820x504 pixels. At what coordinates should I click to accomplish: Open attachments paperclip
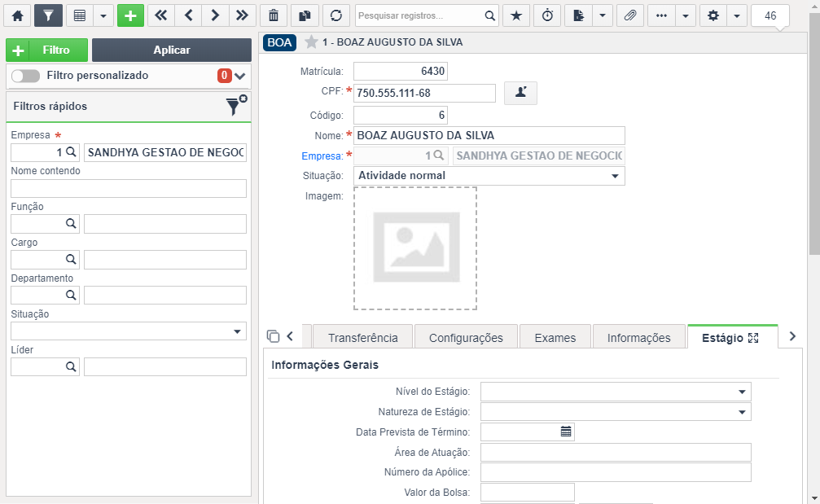pyautogui.click(x=630, y=15)
